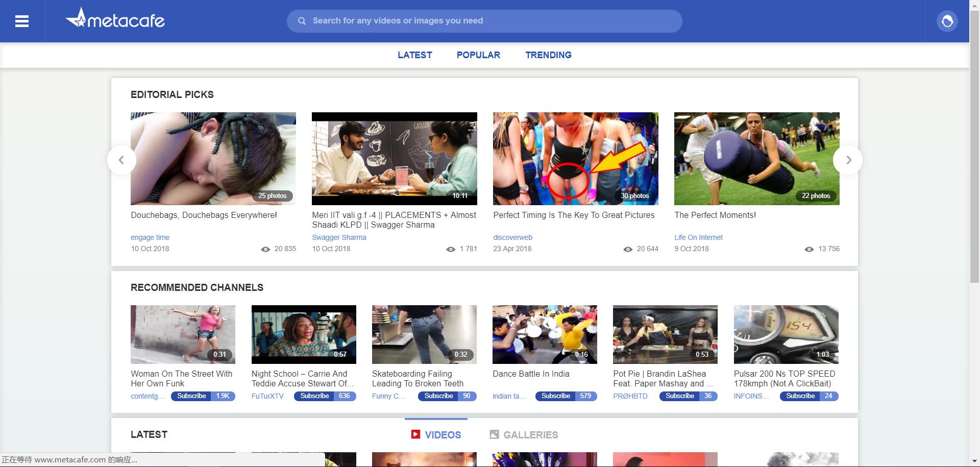Subscribe to the PRØHBTD channel

pos(679,396)
